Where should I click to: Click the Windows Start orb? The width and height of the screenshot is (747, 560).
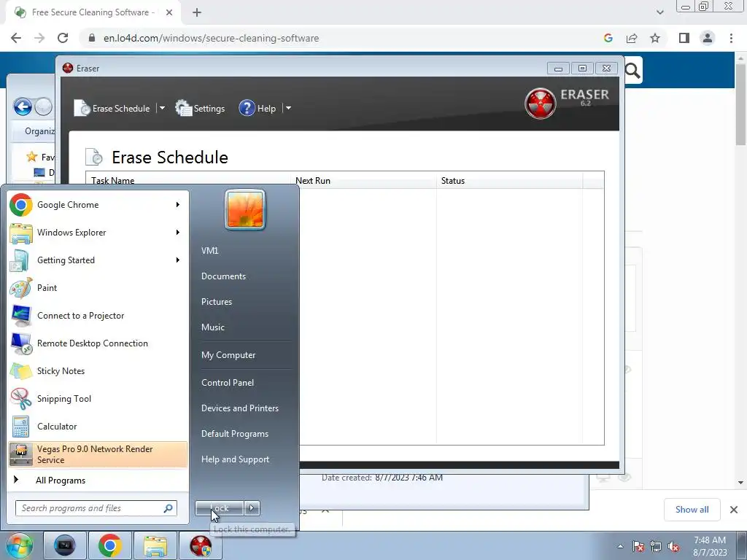click(19, 545)
